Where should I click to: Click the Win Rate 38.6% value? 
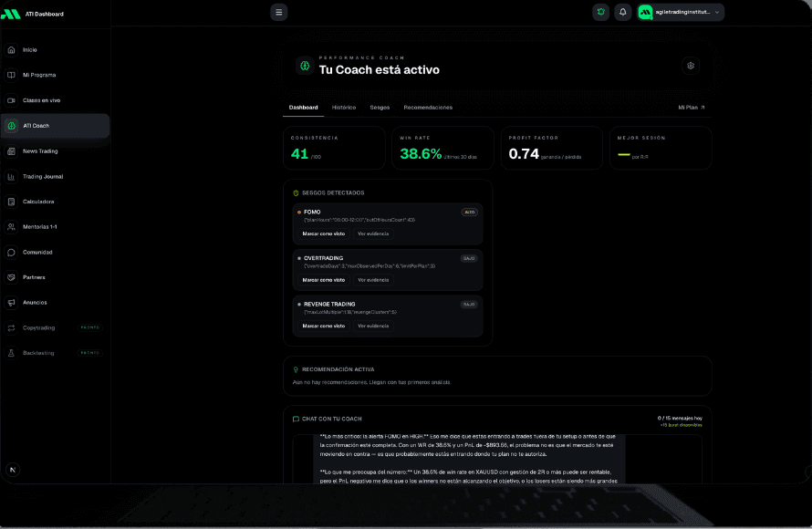pos(421,154)
